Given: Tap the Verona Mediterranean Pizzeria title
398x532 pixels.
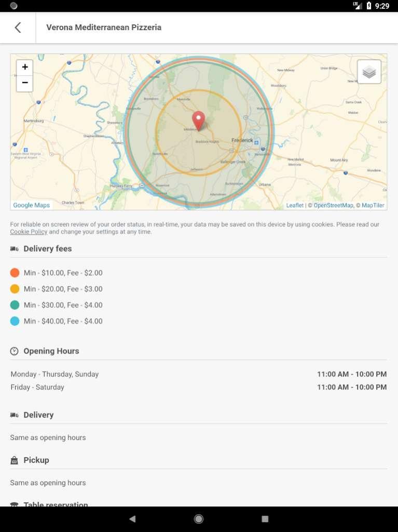Looking at the screenshot, I should coord(104,28).
